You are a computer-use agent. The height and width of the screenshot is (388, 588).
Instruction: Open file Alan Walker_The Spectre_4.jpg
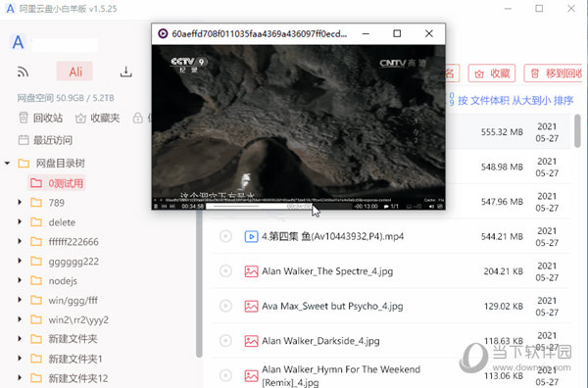(x=327, y=271)
